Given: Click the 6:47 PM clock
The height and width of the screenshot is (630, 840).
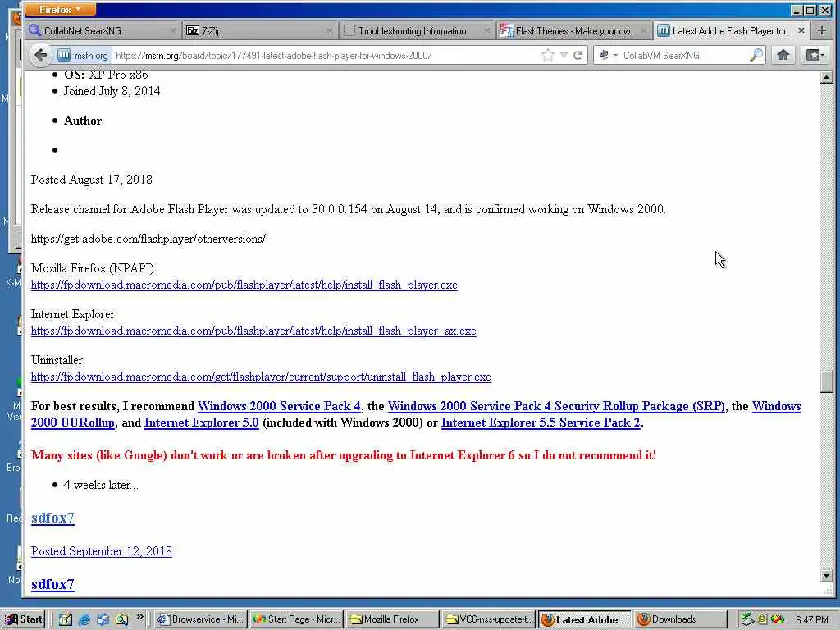Looking at the screenshot, I should [811, 620].
